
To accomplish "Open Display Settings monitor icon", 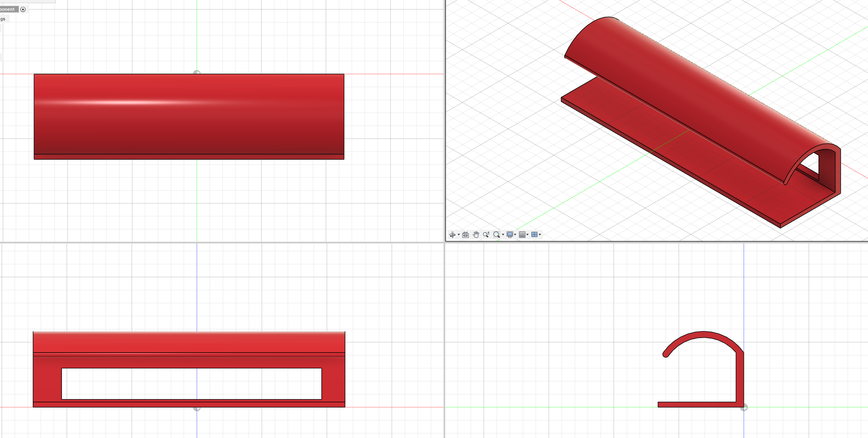I will pos(509,235).
